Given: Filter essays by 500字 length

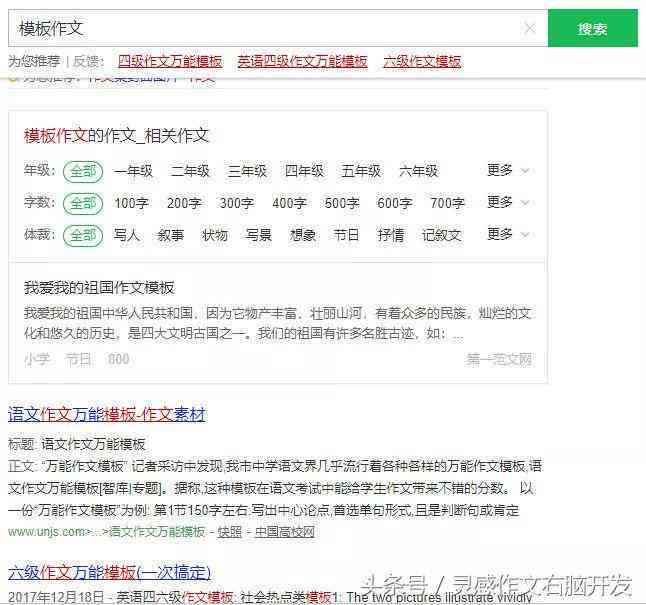Looking at the screenshot, I should 342,203.
